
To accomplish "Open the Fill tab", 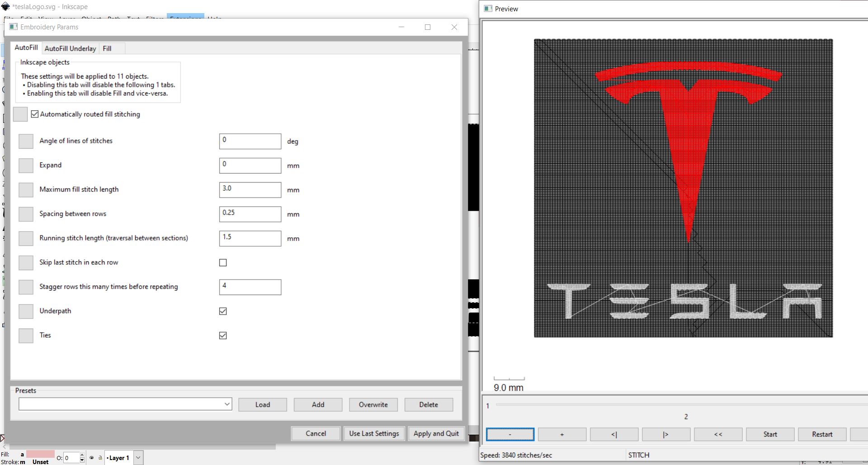I will [x=107, y=48].
